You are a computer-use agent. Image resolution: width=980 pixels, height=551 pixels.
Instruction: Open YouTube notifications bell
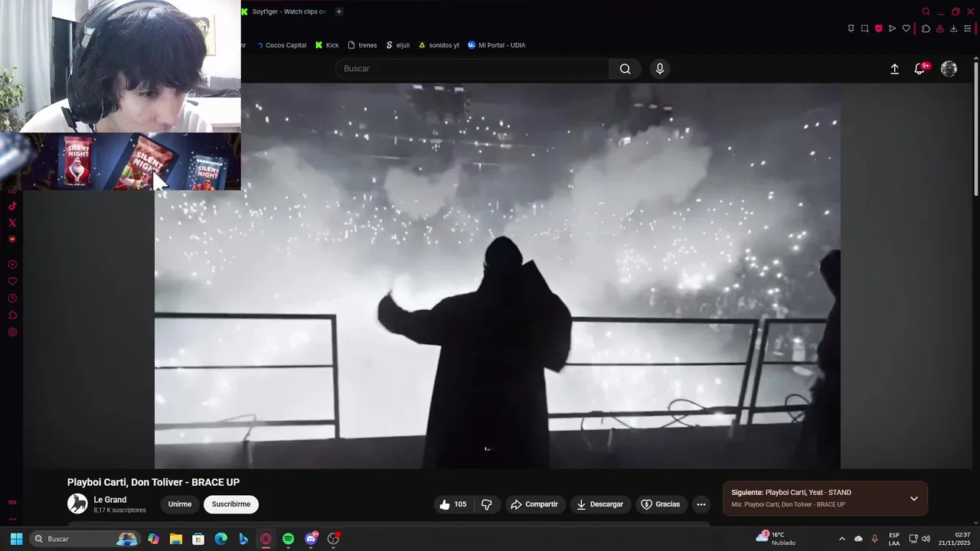[920, 69]
